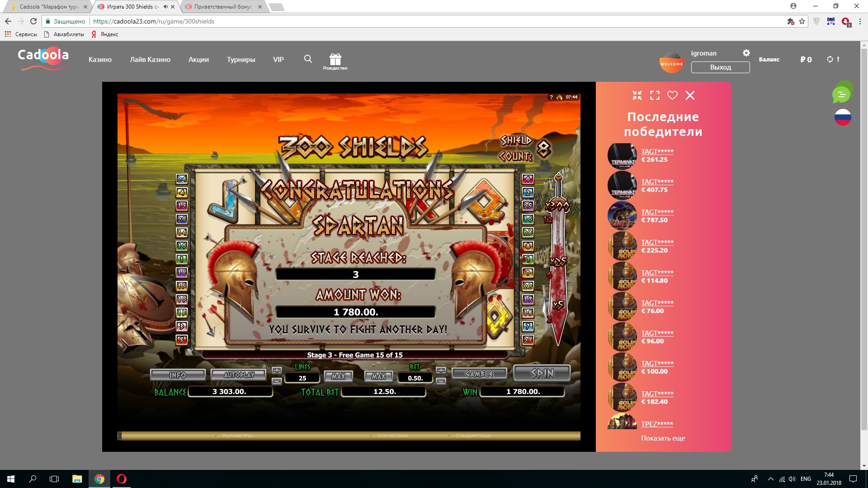Go back in the browser
The height and width of the screenshot is (488, 868).
8,21
